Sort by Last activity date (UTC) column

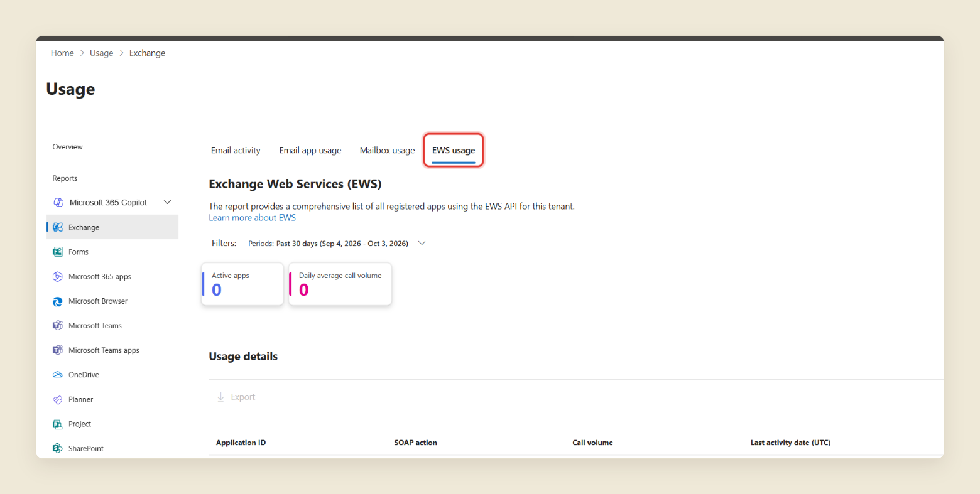790,443
